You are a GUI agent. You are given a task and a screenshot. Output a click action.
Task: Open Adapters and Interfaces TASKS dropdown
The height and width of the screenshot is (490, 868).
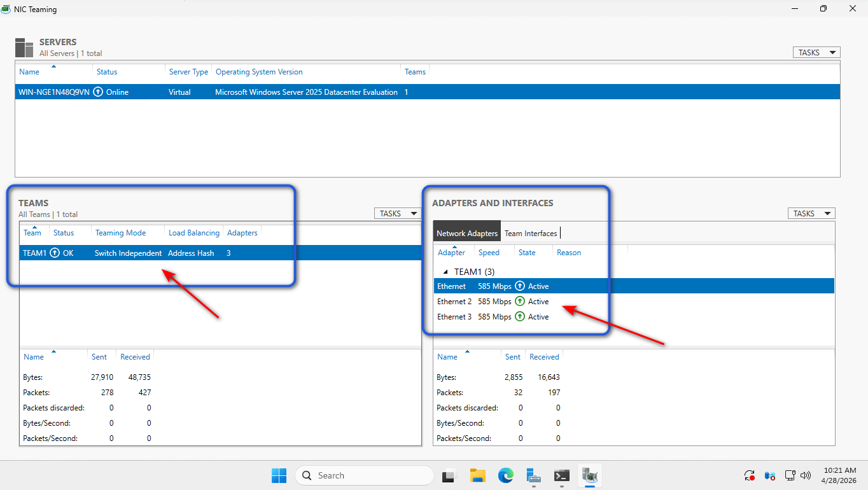pos(811,214)
